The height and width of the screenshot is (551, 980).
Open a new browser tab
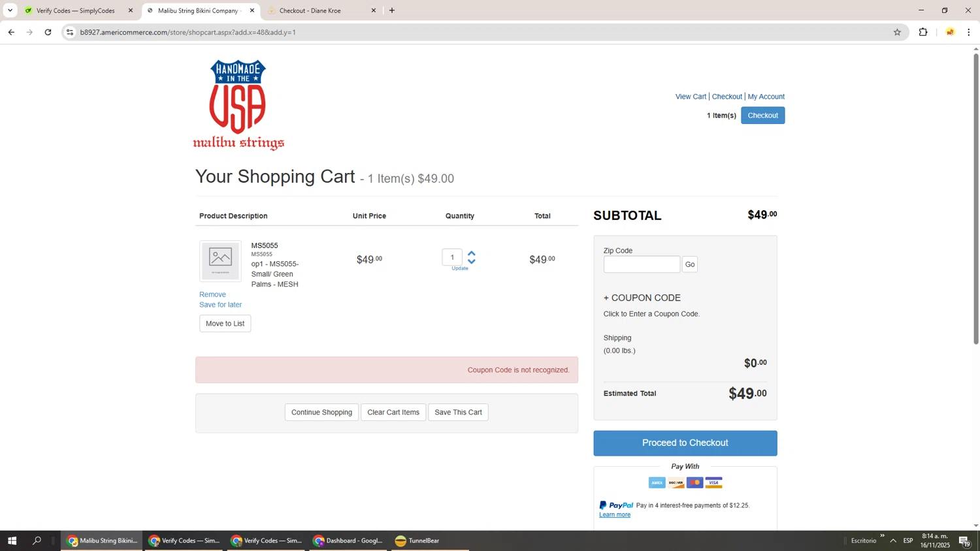(392, 10)
